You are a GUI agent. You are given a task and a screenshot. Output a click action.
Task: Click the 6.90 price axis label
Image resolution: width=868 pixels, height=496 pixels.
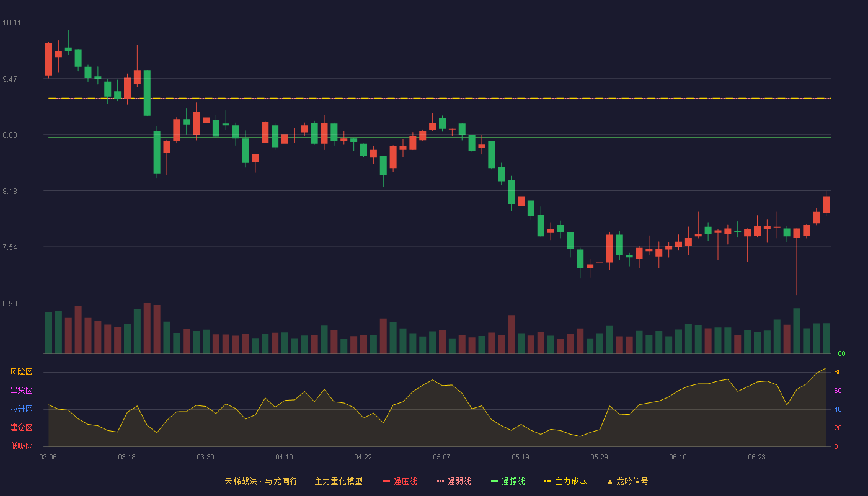coord(11,304)
